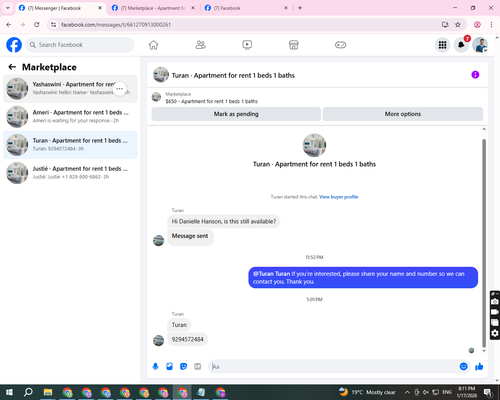Open the weather widget 19°C Mostly clear
Screen dimensions: 500x400
[367, 392]
